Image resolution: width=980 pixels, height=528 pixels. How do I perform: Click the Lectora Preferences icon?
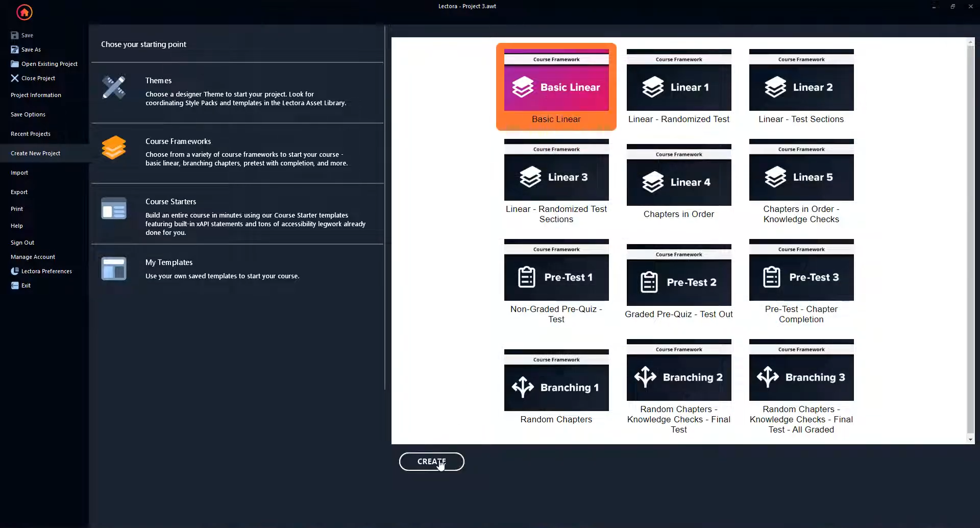pos(15,271)
